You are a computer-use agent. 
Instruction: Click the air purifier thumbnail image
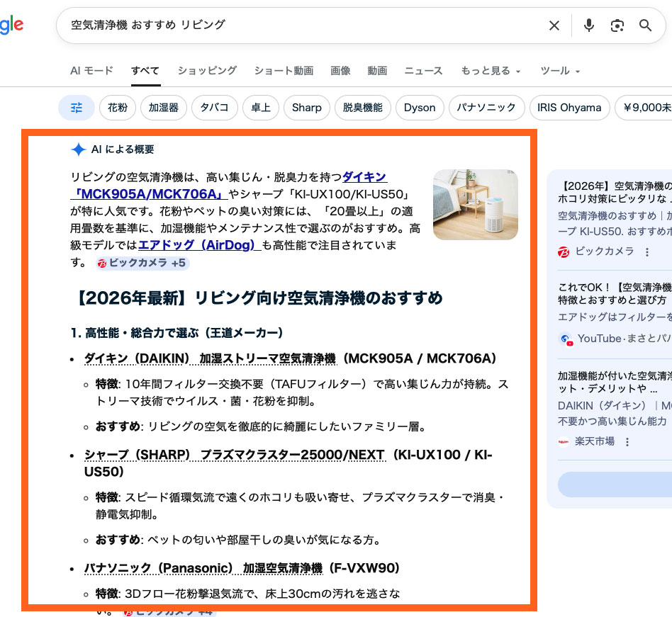coord(475,204)
